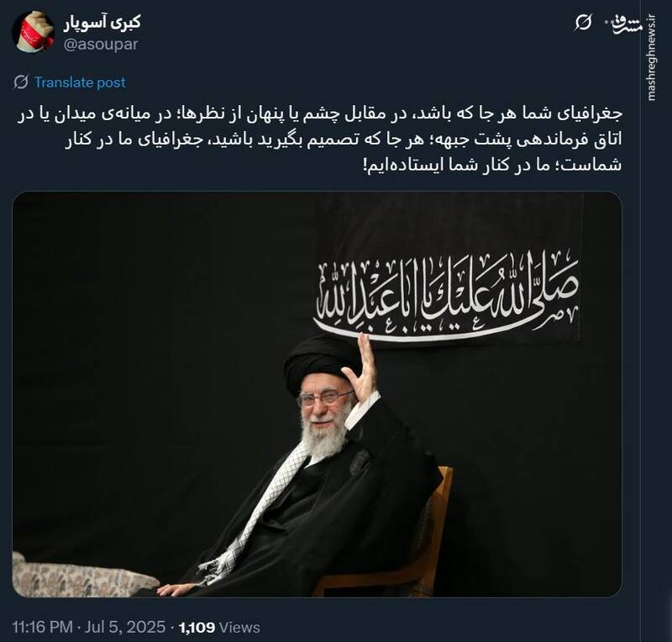Screen dimensions: 672x642
Task: Click the small icon beside Translate post
Action: tap(21, 82)
